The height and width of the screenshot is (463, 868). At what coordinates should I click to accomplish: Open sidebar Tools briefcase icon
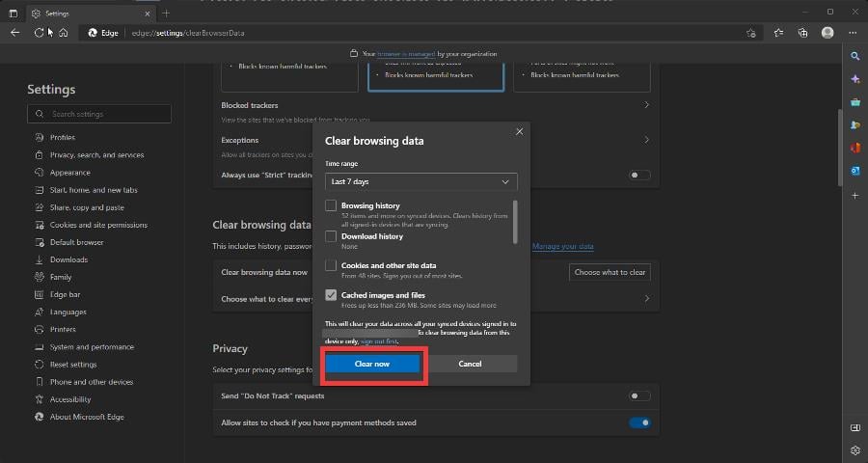(855, 102)
